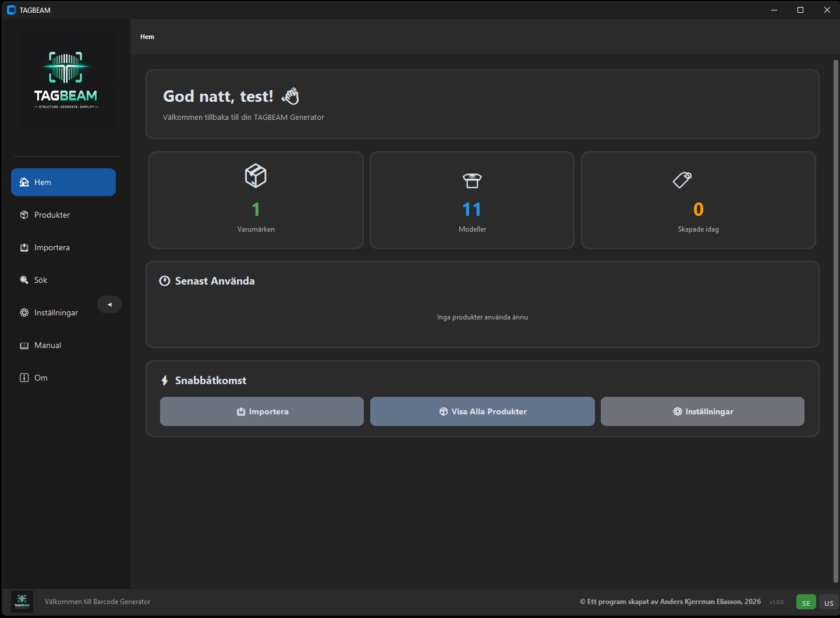840x618 pixels.
Task: Click 'Inga produkter använda ännu' text
Action: point(483,317)
